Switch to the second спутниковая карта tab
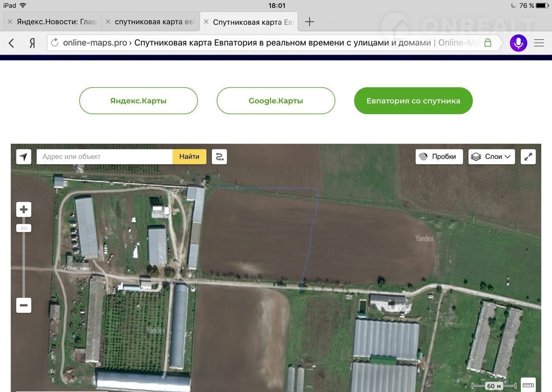The height and width of the screenshot is (392, 552). [155, 22]
